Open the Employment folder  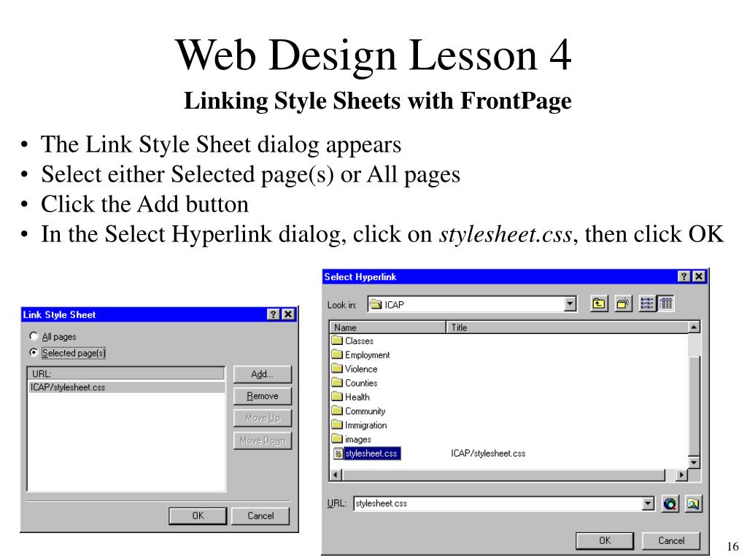pyautogui.click(x=360, y=355)
